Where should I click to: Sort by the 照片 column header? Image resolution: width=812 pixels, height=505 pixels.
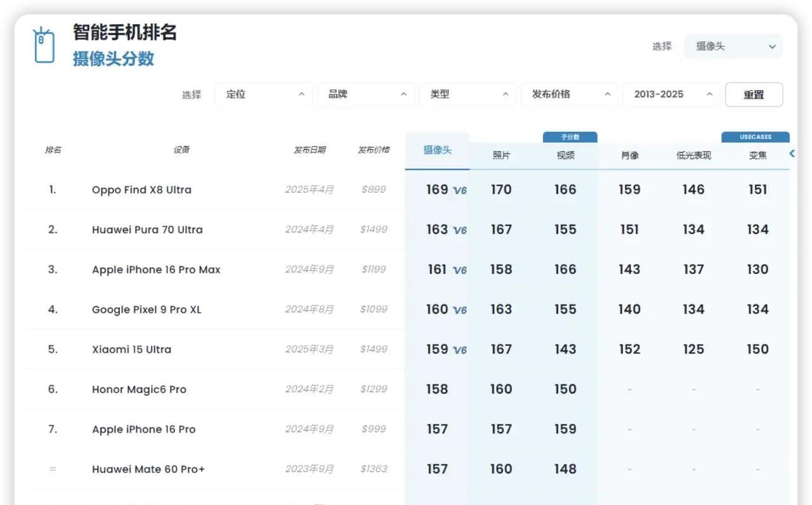[501, 155]
